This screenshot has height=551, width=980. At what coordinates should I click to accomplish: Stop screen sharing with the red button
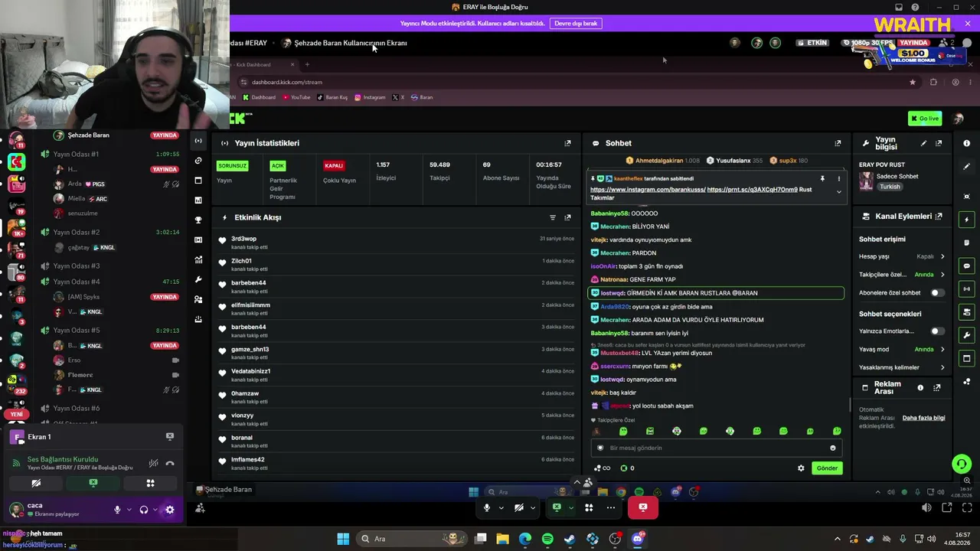643,507
